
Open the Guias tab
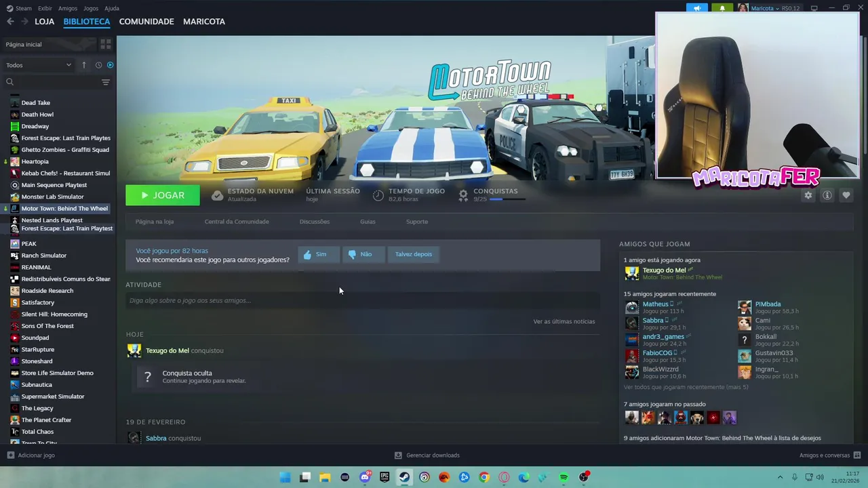(x=368, y=222)
